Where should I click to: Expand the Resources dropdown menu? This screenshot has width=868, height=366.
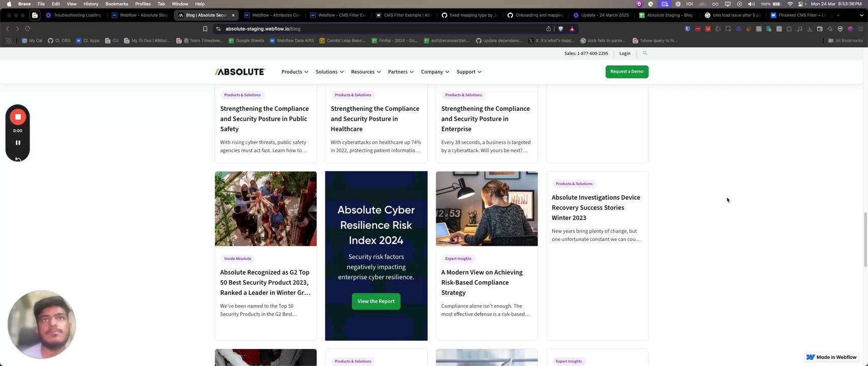366,72
